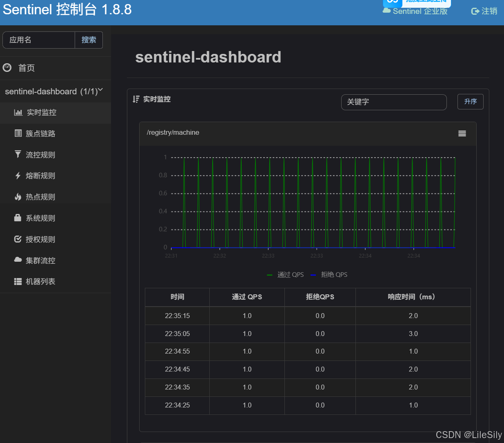Open 系统规则 menu item

pos(56,218)
